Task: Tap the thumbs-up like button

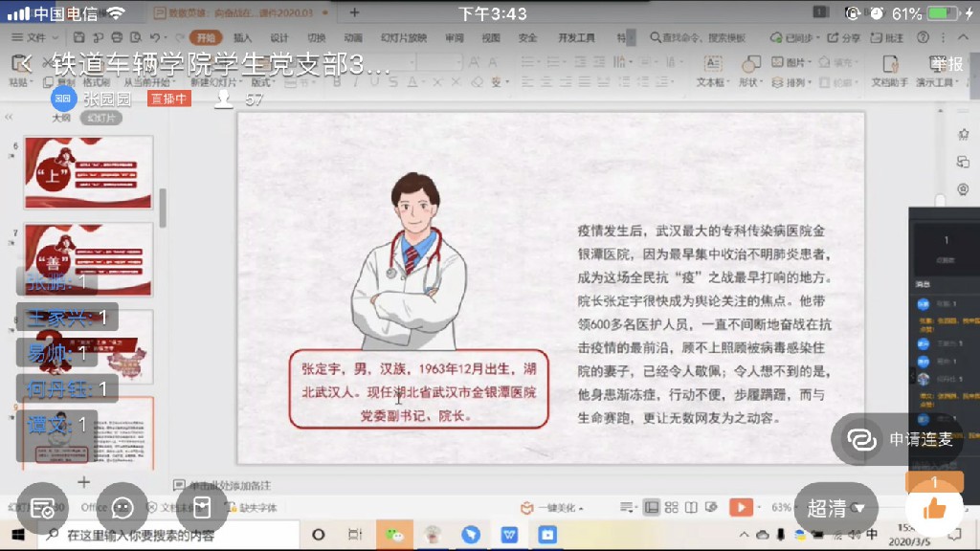Action: pyautogui.click(x=934, y=509)
